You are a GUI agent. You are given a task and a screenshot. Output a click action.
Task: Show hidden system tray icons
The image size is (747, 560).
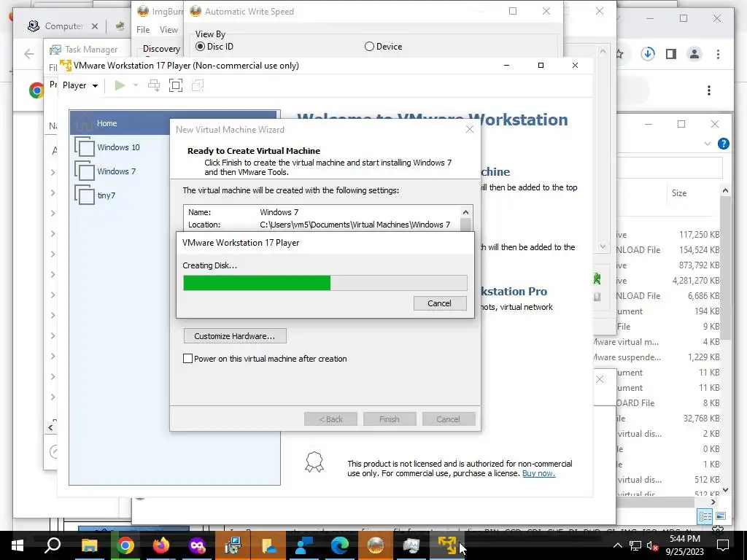(x=617, y=545)
